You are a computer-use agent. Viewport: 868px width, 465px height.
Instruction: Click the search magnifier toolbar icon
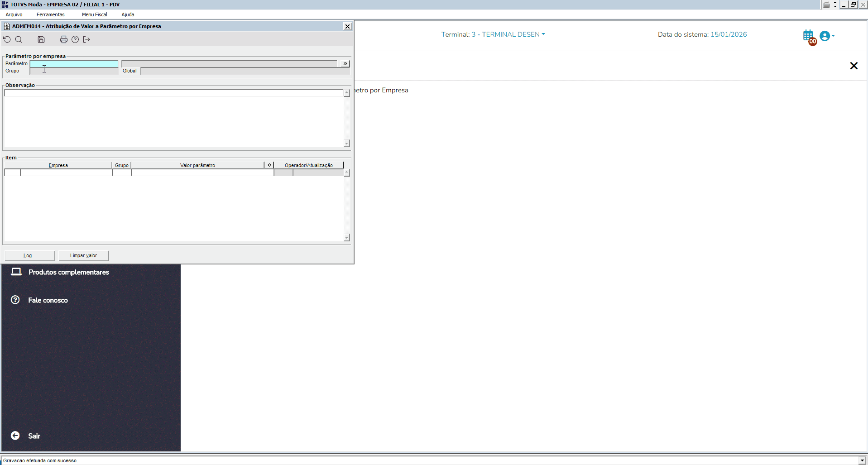[19, 39]
